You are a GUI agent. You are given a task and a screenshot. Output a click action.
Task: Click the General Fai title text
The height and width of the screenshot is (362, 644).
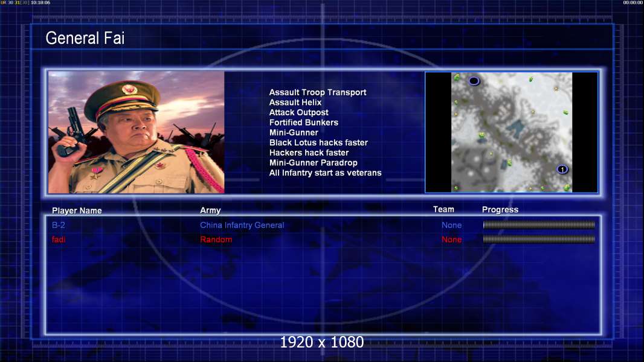pyautogui.click(x=85, y=38)
